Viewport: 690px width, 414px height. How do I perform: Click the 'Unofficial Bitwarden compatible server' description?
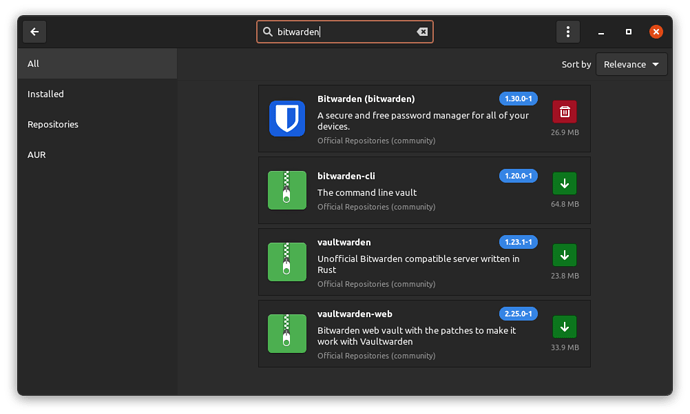[418, 264]
